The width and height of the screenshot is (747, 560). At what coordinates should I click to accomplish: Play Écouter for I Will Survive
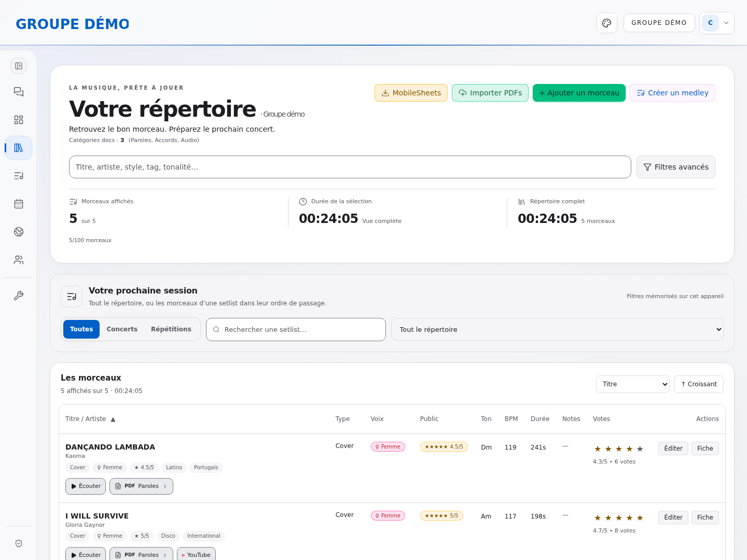(x=86, y=554)
